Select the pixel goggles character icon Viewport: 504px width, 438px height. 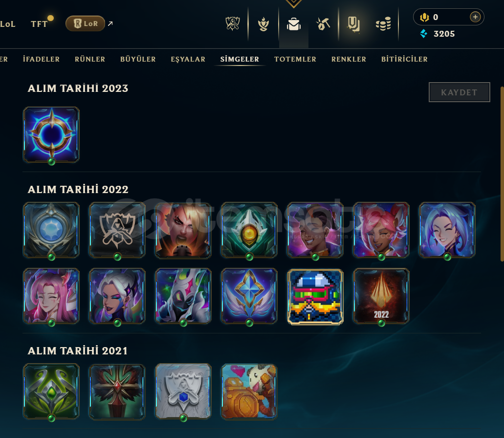pyautogui.click(x=315, y=296)
